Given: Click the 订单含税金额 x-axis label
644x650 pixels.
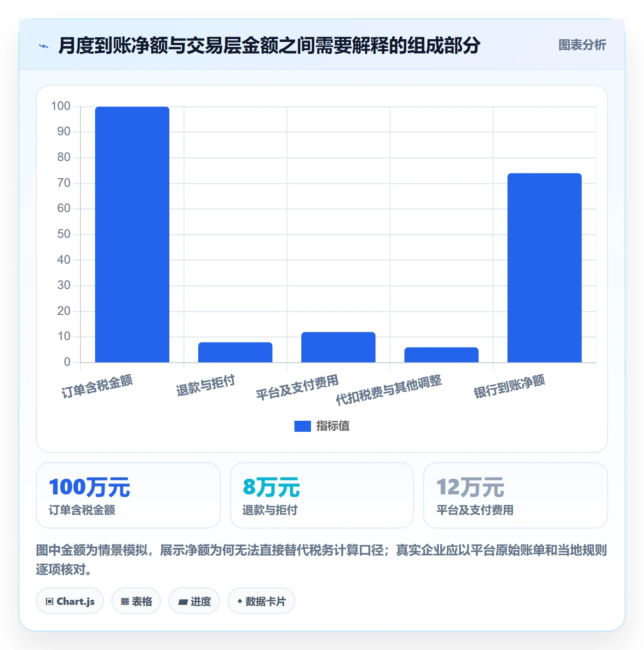Looking at the screenshot, I should [97, 386].
